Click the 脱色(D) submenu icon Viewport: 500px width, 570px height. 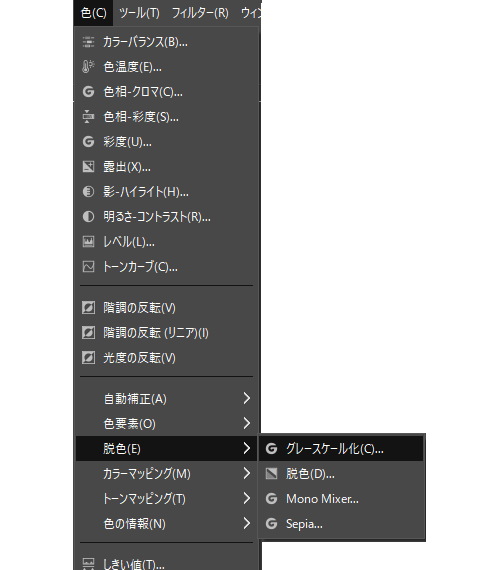271,473
